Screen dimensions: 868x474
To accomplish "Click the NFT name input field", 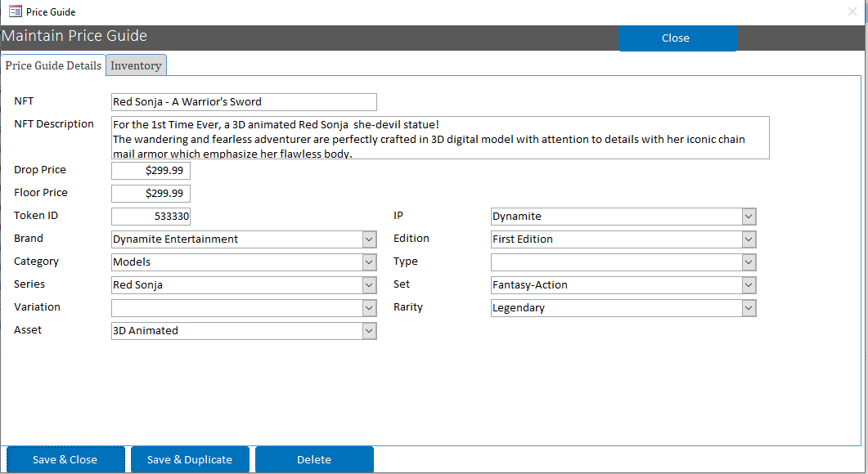I will (x=244, y=102).
